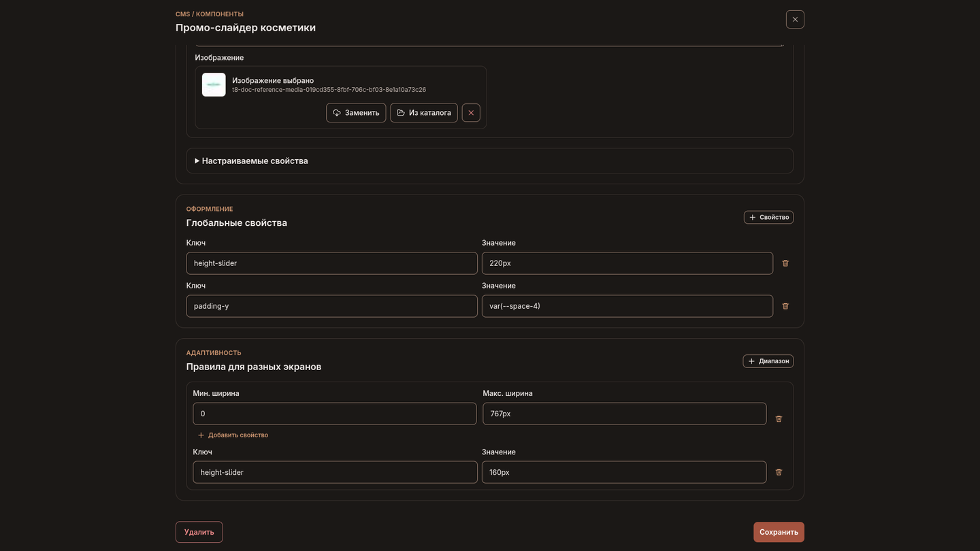Delete the padding-y global property row
Screen dimensions: 980x551
click(x=785, y=306)
